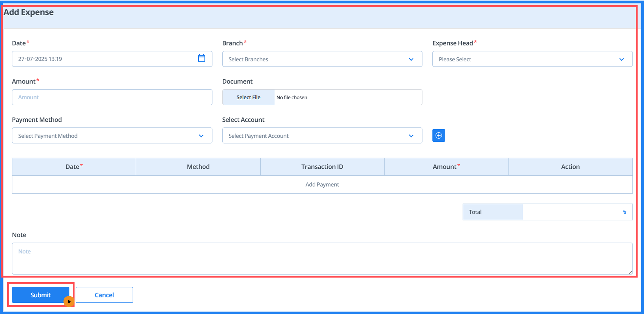Screen dimensions: 644x314
Task: Click inside the Amount input field
Action: [112, 97]
